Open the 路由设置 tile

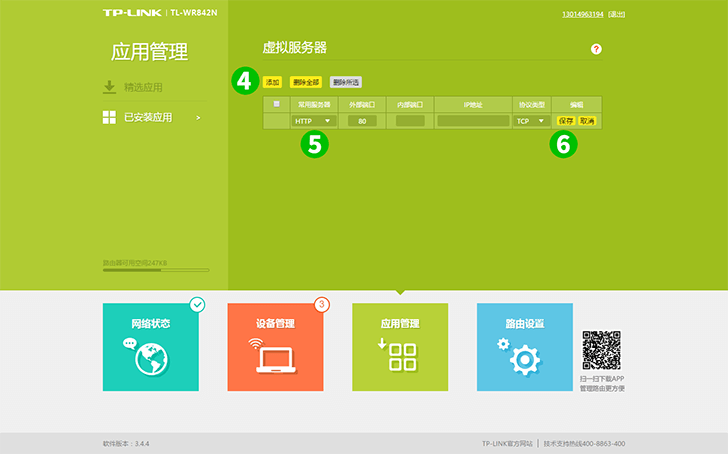[x=525, y=347]
